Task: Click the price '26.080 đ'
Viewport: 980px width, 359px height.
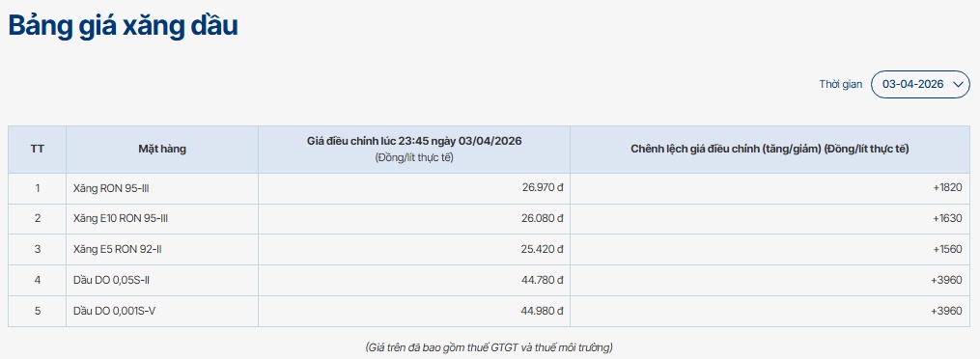Action: 543,218
